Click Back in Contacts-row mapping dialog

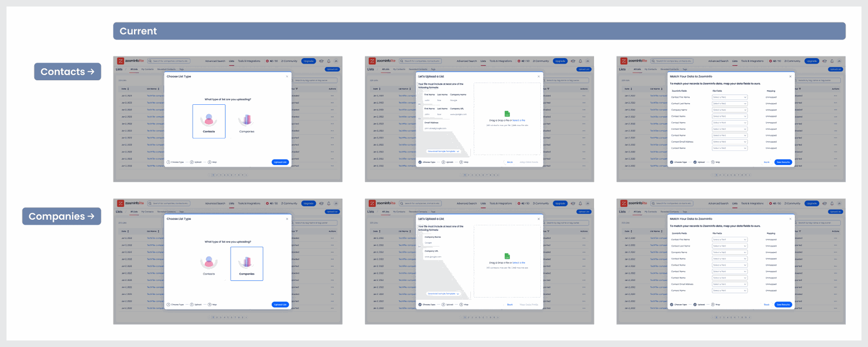pos(767,162)
